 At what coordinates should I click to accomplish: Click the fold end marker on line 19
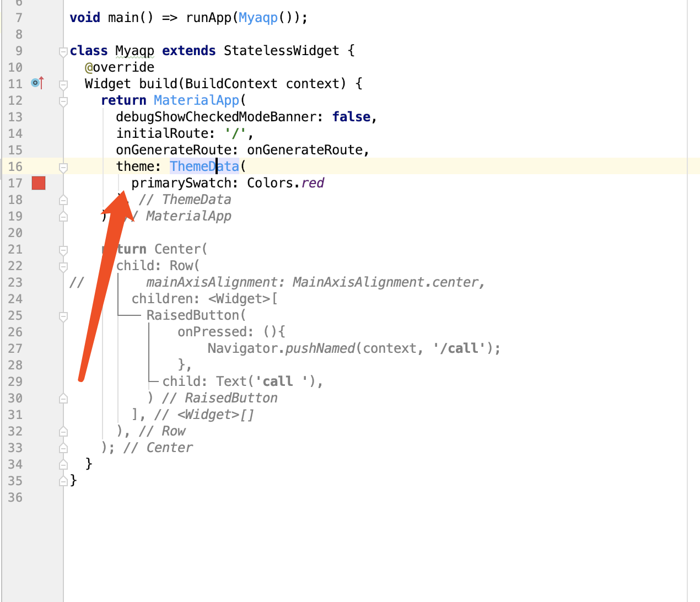[x=63, y=216]
